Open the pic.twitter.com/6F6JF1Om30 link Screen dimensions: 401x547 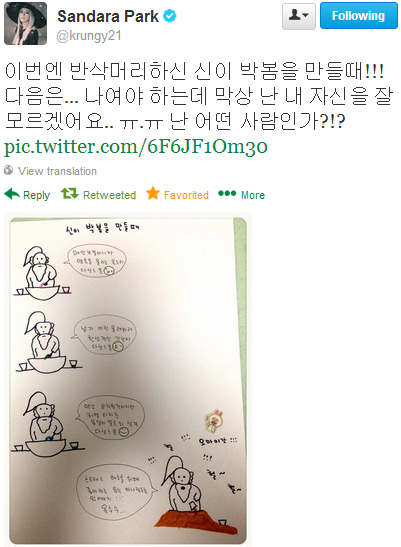point(136,147)
